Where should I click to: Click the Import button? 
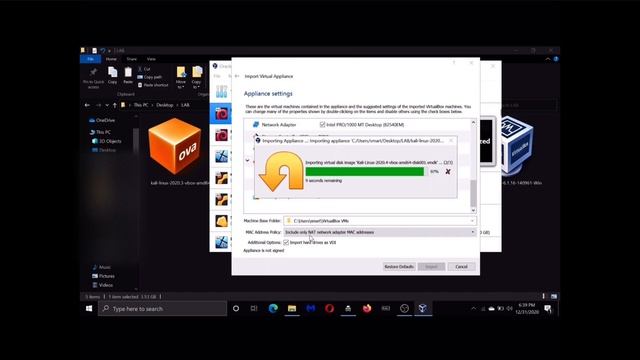pos(431,267)
